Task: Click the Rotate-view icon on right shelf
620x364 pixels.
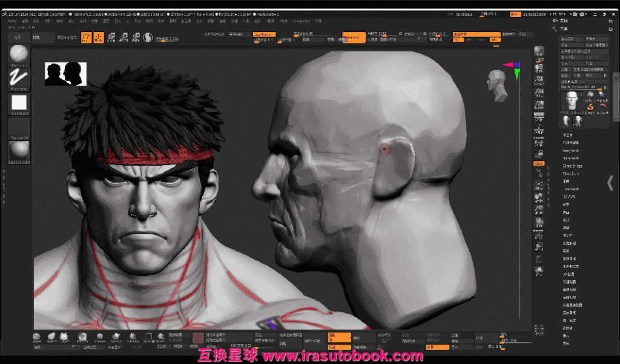Action: (539, 222)
